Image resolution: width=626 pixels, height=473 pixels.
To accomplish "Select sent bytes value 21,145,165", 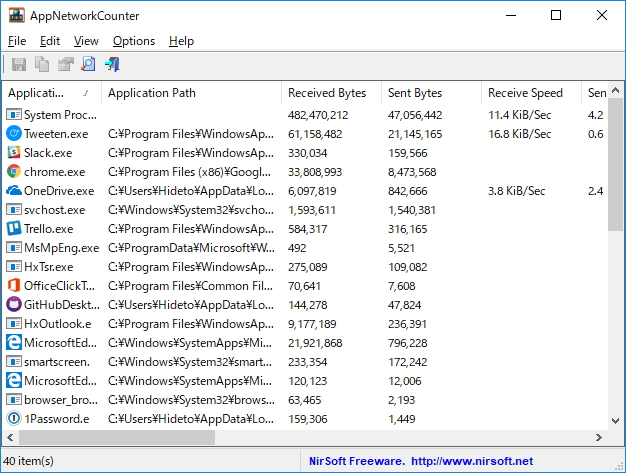I will coord(415,134).
